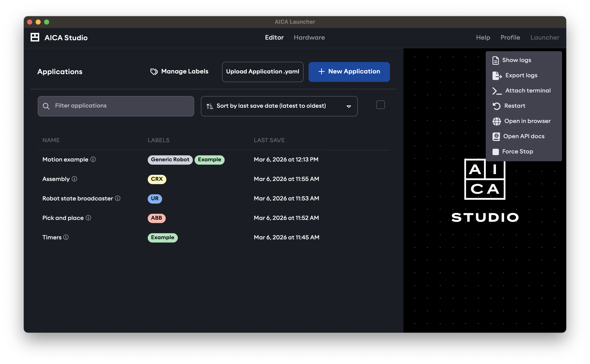Click the Restart icon in the menu
Viewport: 590px width, 364px height.
click(x=497, y=106)
